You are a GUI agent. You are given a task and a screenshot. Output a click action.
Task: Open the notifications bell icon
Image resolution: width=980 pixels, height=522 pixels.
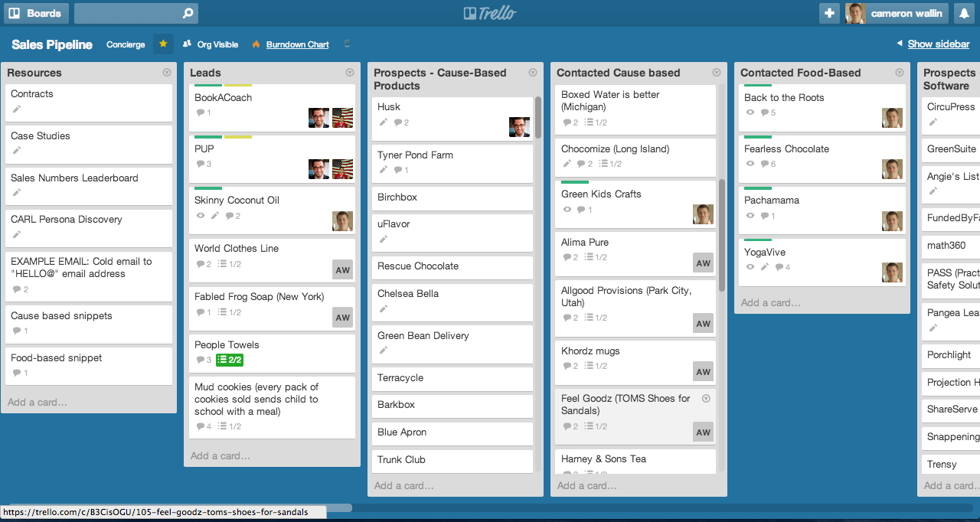[963, 13]
